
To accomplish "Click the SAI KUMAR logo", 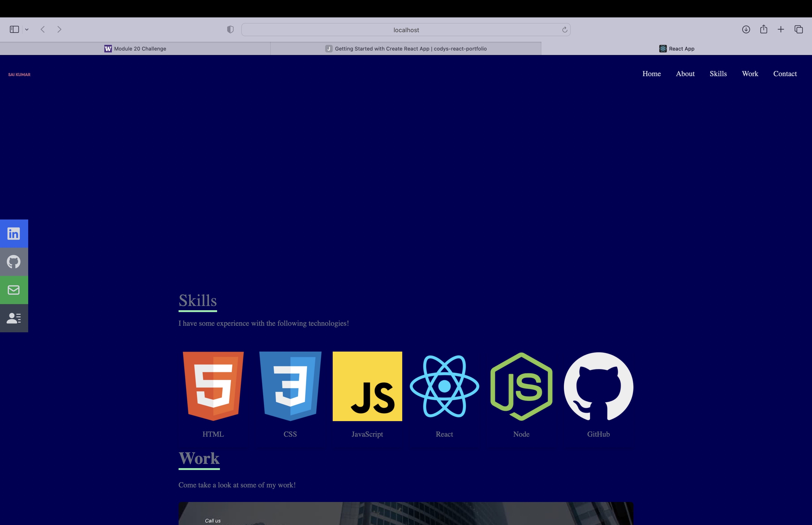I will coord(19,74).
